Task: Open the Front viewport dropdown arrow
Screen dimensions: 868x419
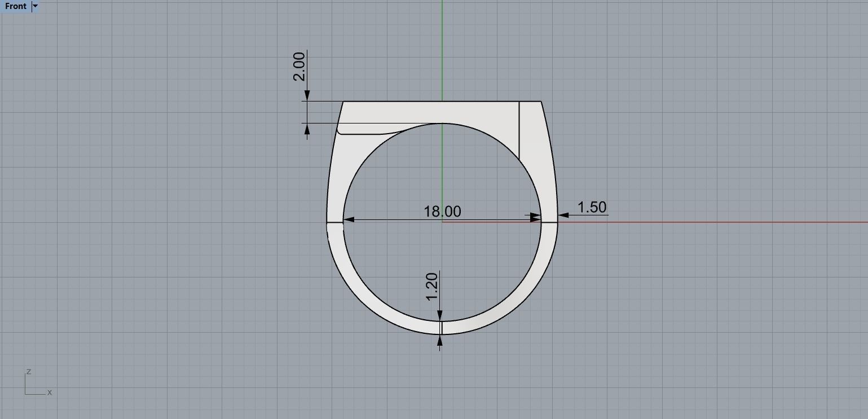Action: 36,6
